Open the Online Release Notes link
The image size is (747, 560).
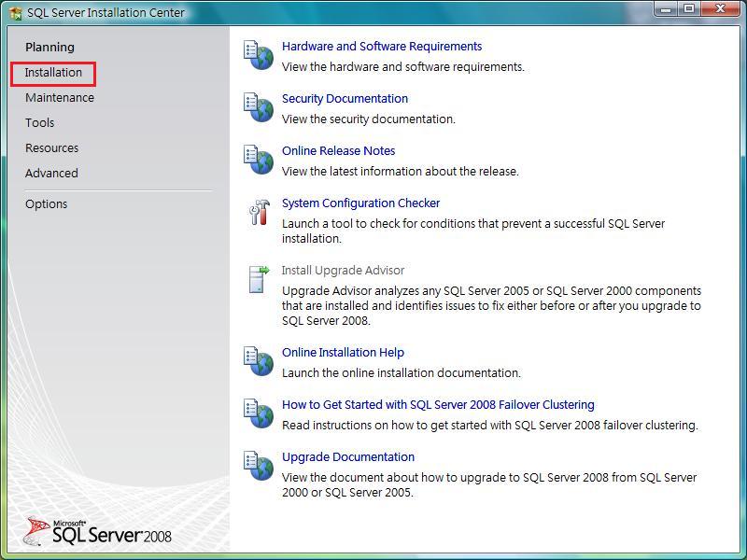click(x=338, y=151)
